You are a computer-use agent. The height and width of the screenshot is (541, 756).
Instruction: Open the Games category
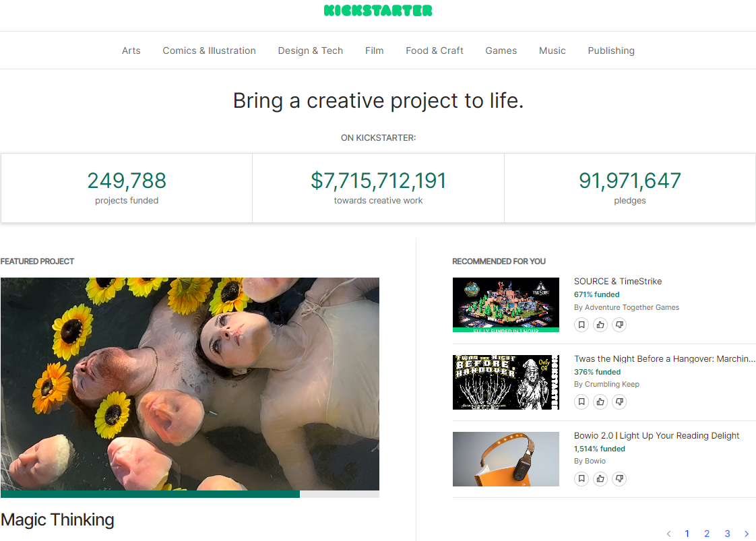coord(501,51)
